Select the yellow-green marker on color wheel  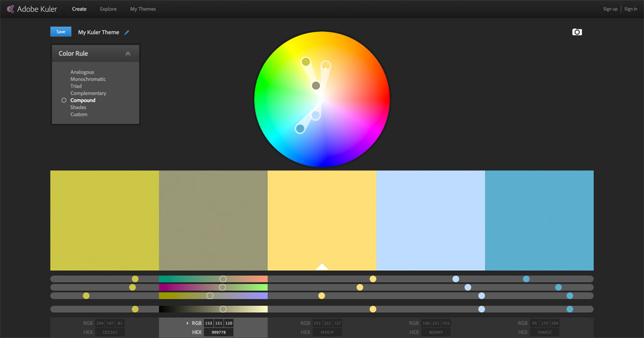pyautogui.click(x=306, y=62)
